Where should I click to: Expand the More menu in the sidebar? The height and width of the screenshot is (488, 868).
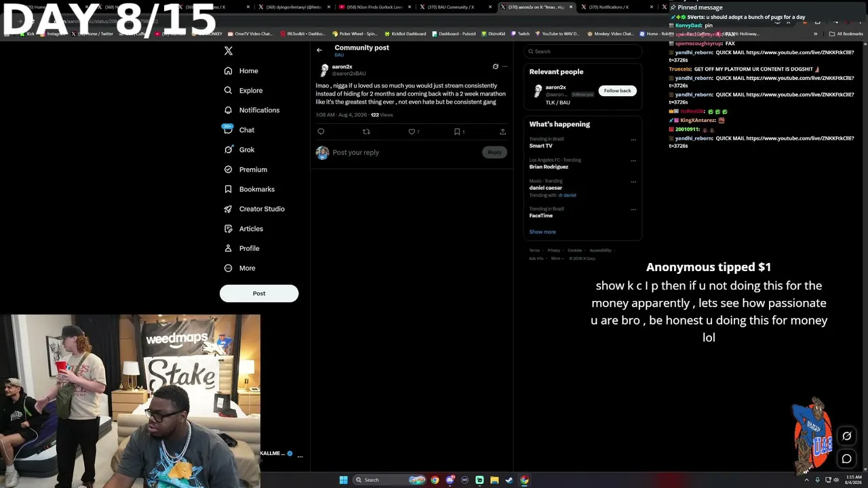[239, 268]
